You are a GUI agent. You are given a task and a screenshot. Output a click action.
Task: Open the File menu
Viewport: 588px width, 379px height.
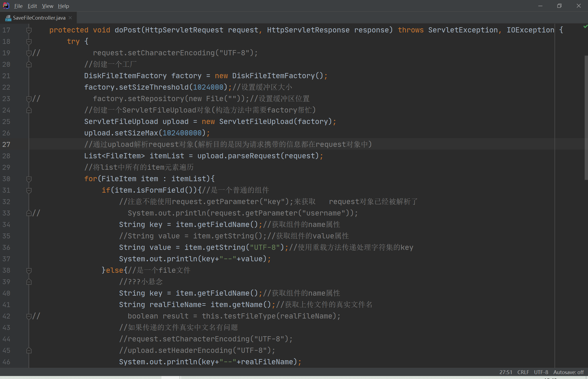point(18,6)
